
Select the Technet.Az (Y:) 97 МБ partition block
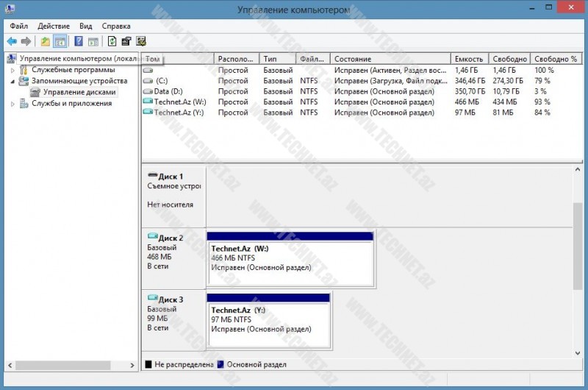[268, 320]
